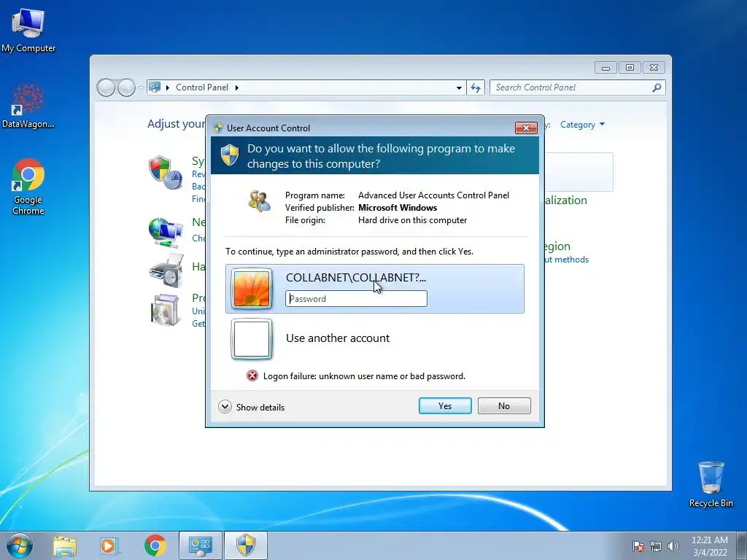Launch Windows Media Player from taskbar

pyautogui.click(x=109, y=546)
